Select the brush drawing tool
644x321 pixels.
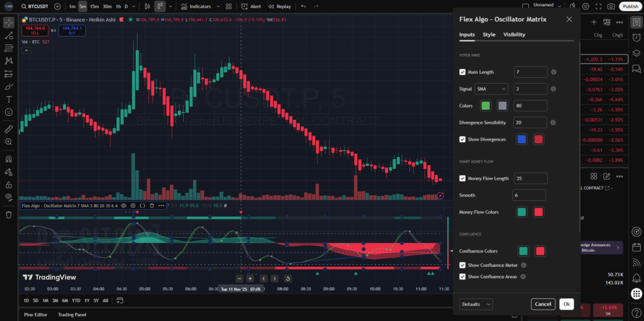pos(9,87)
